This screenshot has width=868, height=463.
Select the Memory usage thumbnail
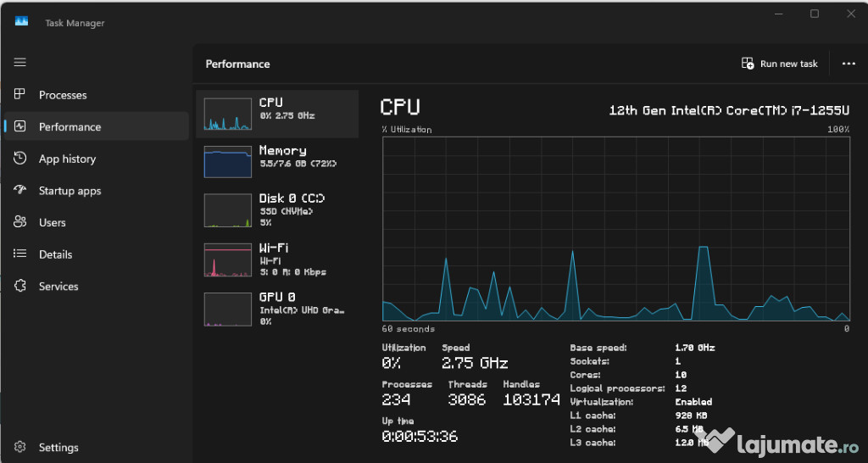click(227, 161)
